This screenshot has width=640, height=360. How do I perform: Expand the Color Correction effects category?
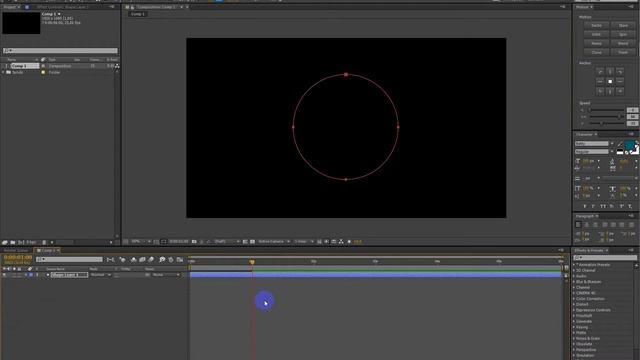tap(574, 299)
